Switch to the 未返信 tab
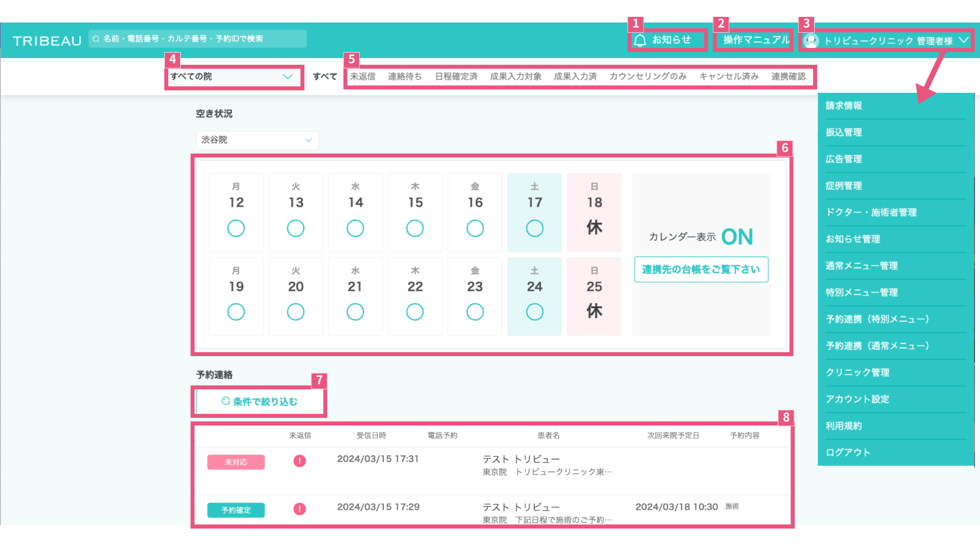 362,77
